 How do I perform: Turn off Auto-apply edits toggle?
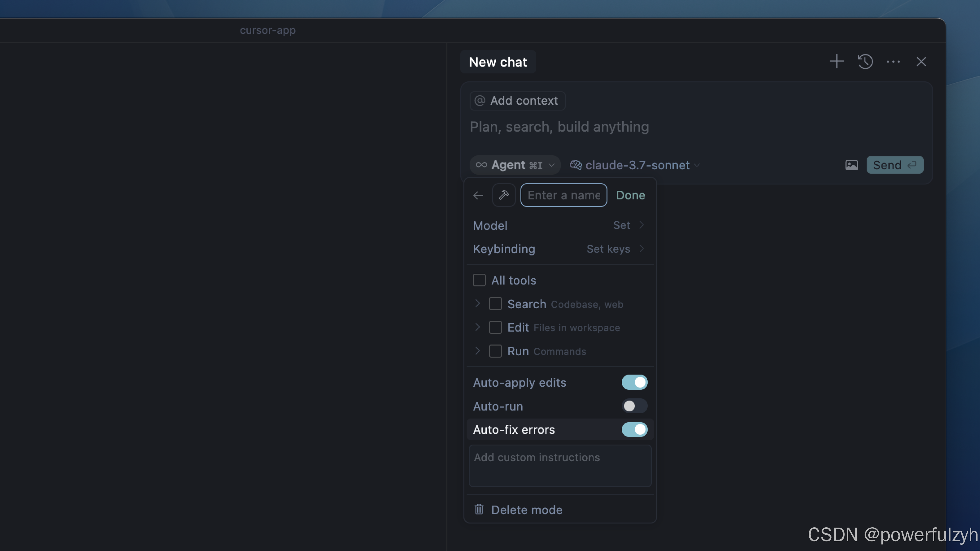click(634, 382)
